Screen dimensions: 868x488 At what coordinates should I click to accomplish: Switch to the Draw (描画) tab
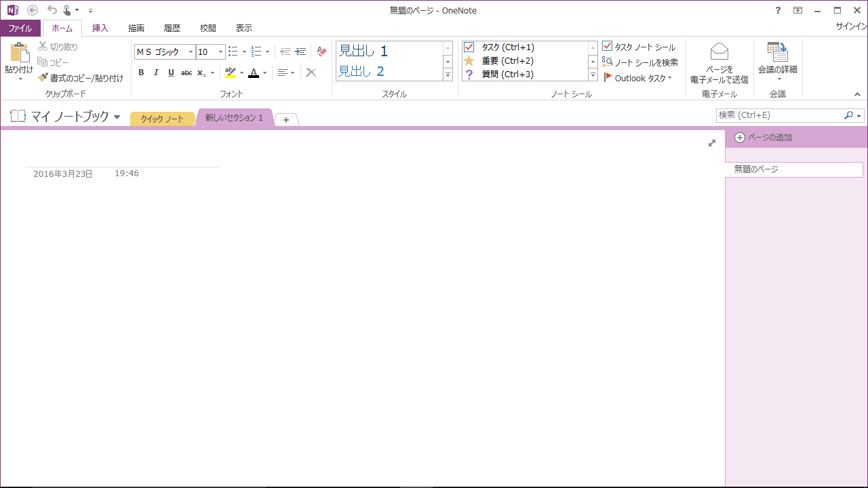136,28
